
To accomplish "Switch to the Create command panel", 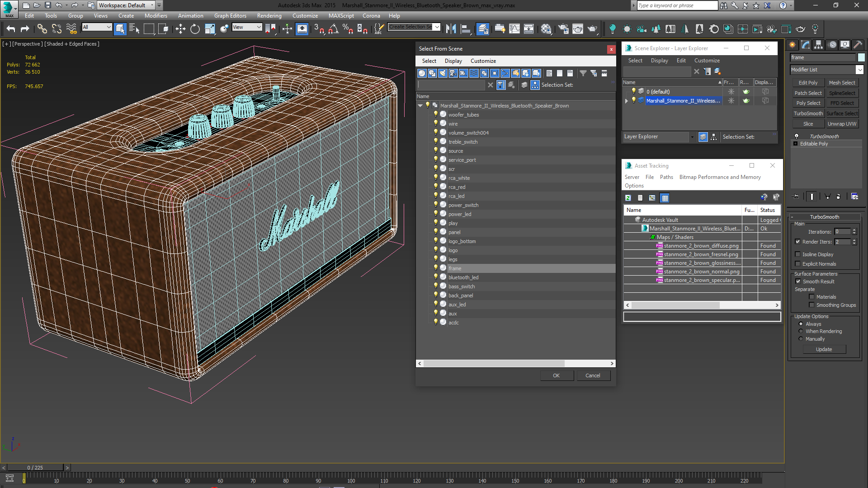I will tap(792, 44).
